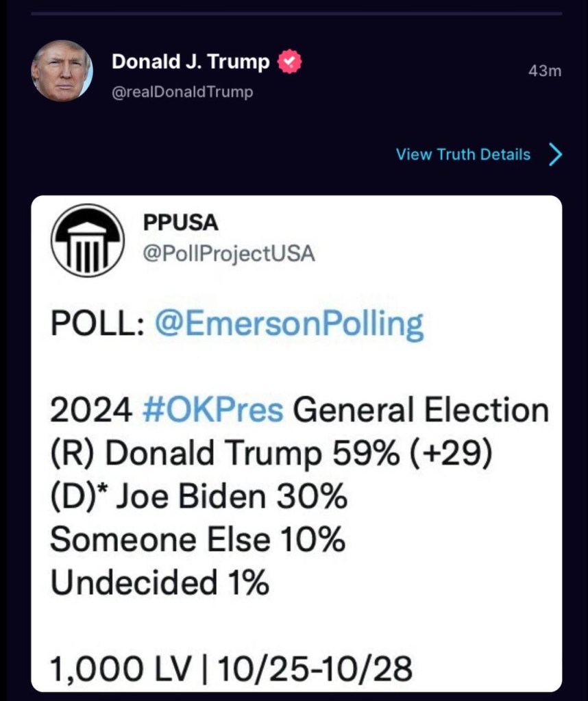Click the General Election text
The height and width of the screenshot is (701, 588).
coord(420,410)
